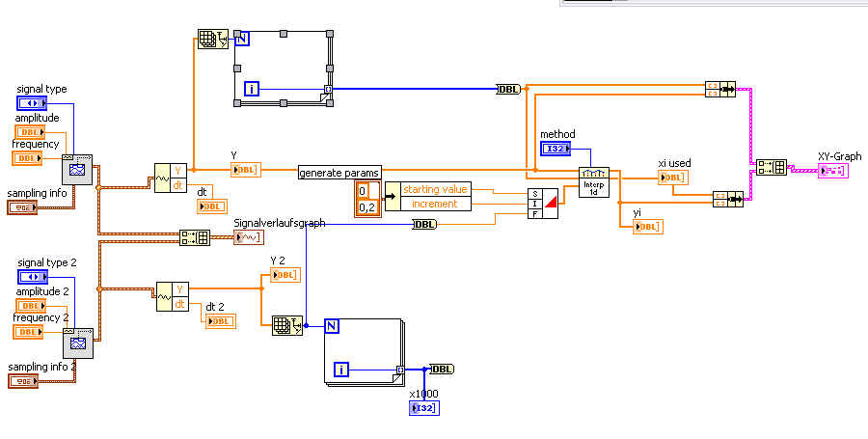The height and width of the screenshot is (439, 868).
Task: Click the i terminal of upper loop
Action: [252, 89]
